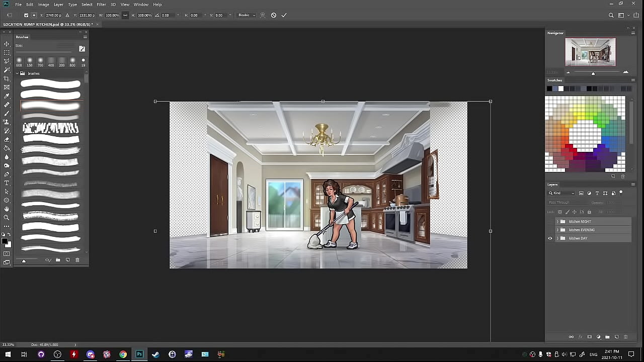Viewport: 644px width, 362px height.
Task: Open the Filter menu
Action: [x=101, y=5]
